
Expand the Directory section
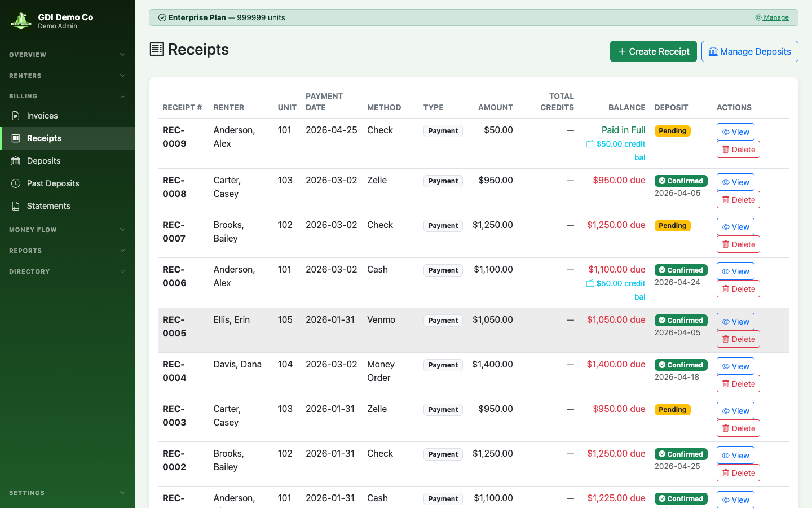pos(68,271)
